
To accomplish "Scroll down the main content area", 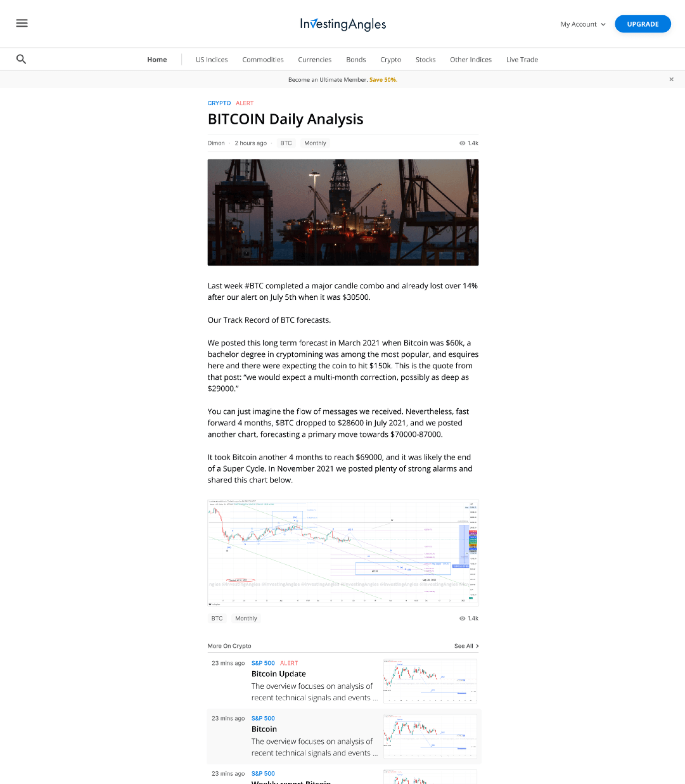I will tap(342, 392).
